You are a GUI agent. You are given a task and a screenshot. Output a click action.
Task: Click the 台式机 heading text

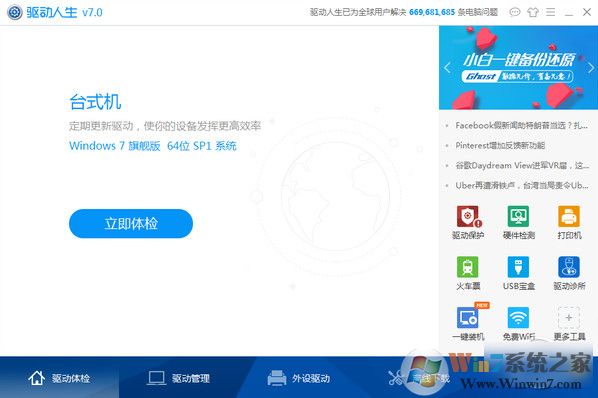95,102
